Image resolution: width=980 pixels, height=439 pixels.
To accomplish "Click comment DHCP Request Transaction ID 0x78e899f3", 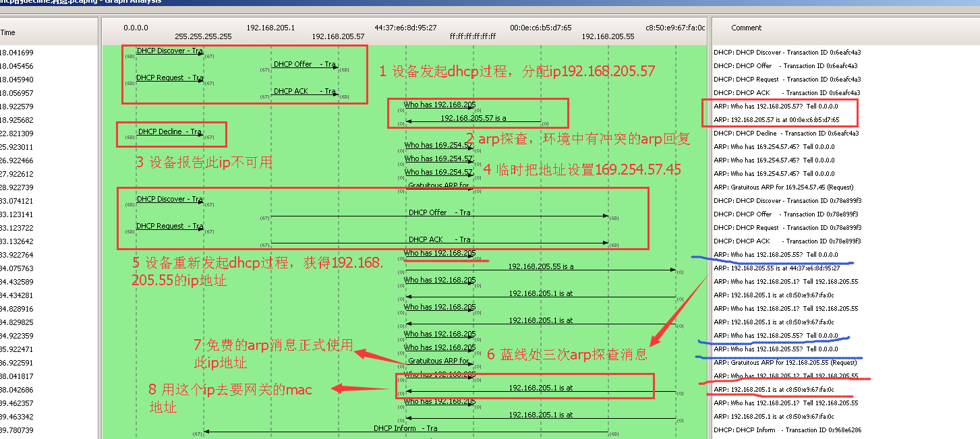I will point(787,228).
